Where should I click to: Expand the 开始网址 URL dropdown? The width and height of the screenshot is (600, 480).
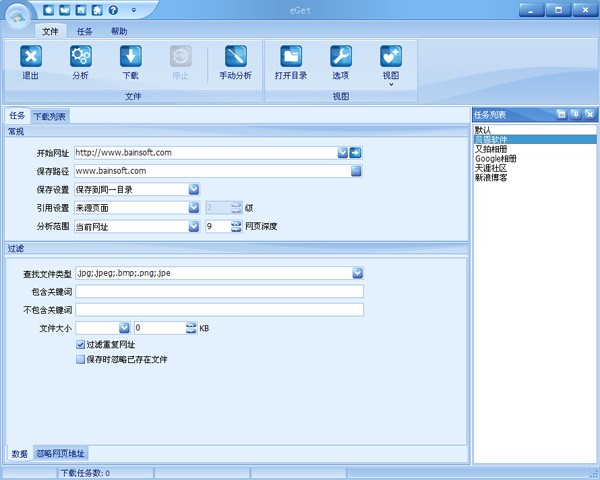(343, 153)
